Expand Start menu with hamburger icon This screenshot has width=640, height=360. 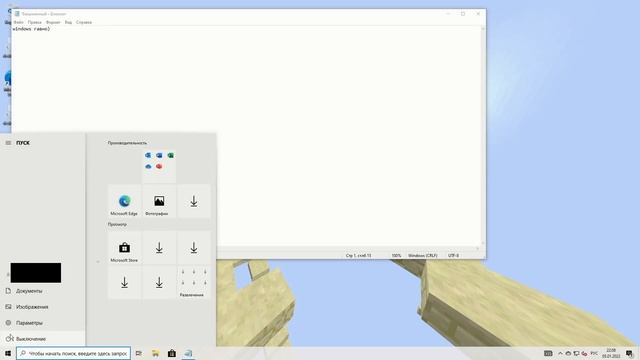tap(8, 143)
